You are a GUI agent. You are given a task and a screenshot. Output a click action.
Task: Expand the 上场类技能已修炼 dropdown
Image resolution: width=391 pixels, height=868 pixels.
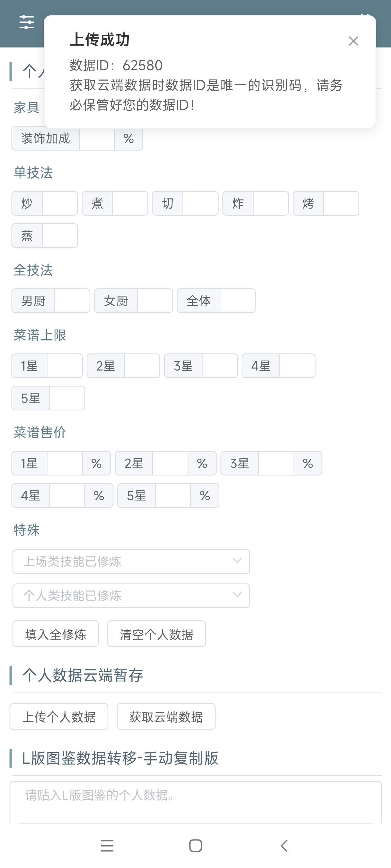pos(131,561)
